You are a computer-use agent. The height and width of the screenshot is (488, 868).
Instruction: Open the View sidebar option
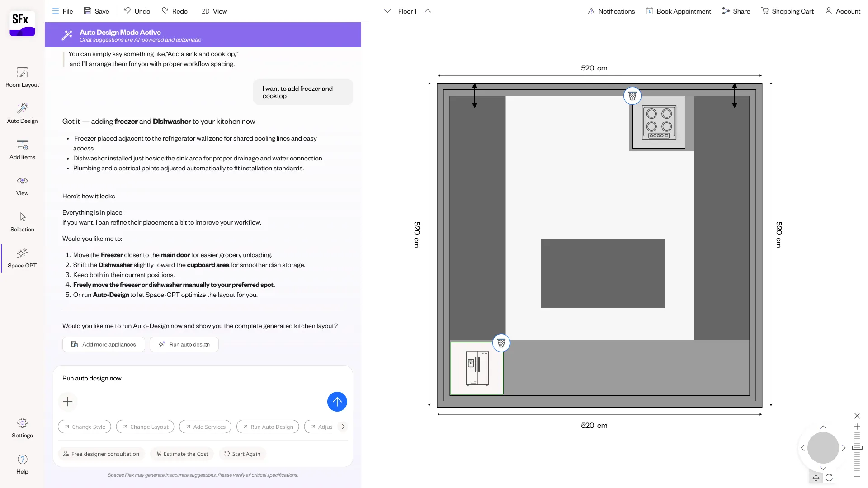click(22, 186)
